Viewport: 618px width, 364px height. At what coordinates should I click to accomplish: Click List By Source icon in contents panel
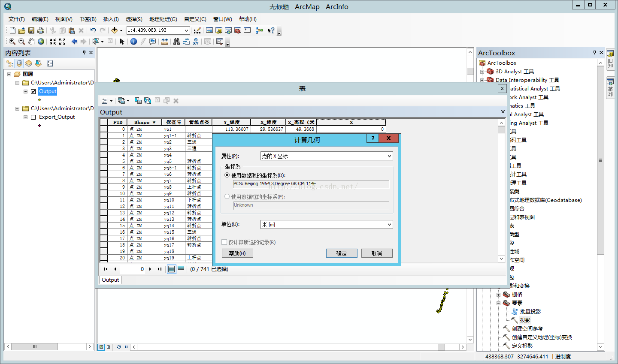(19, 63)
